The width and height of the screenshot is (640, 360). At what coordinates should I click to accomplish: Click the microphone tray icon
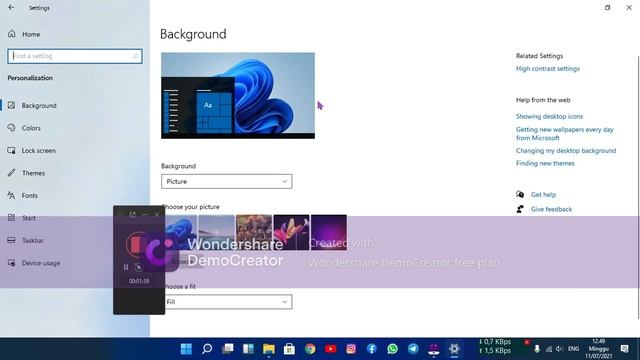537,349
